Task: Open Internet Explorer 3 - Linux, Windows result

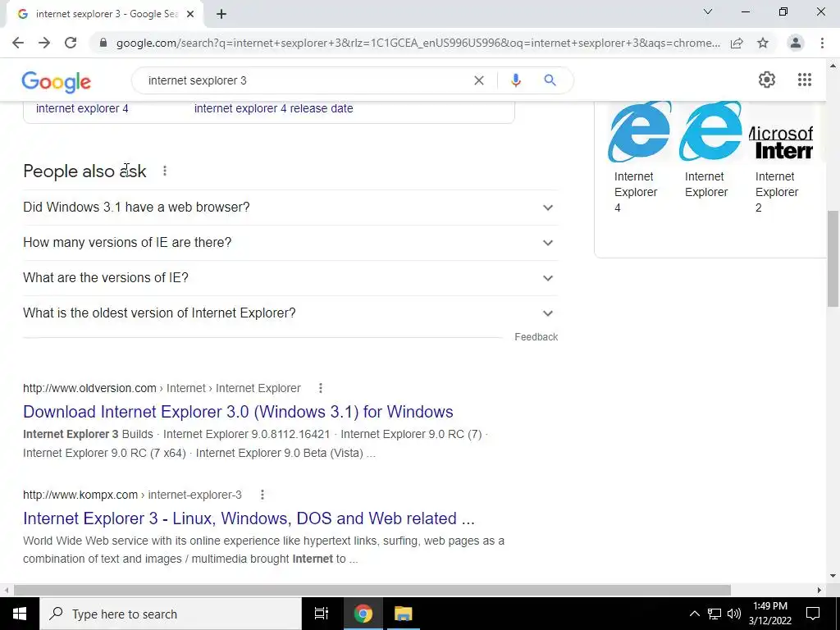Action: (249, 518)
